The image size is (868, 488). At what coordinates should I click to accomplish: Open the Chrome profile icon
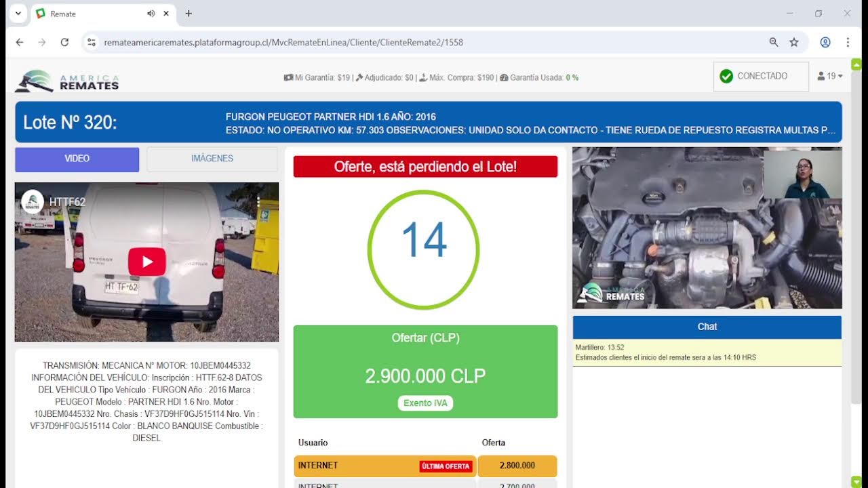click(x=825, y=42)
